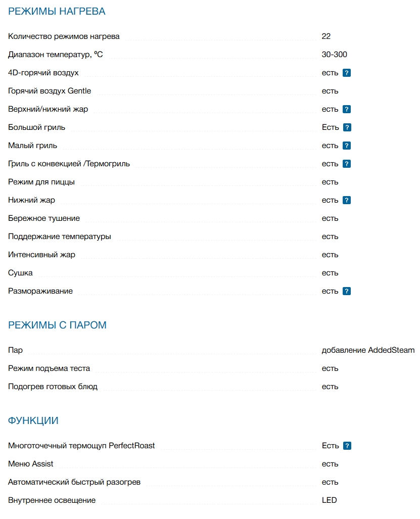Click the РЕЖИМЫ НАГРЕВА section heading
Screen dimensions: 420x519
(57, 11)
